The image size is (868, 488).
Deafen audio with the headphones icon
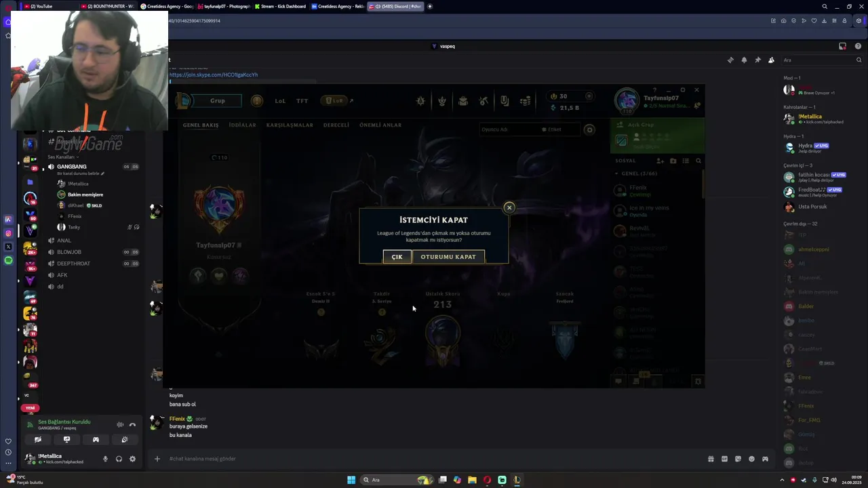[x=119, y=459]
